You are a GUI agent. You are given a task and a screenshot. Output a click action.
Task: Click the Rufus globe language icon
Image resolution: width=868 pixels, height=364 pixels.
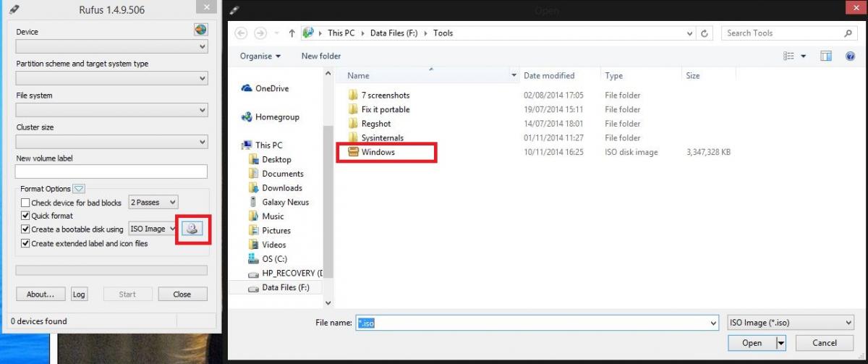tap(200, 30)
